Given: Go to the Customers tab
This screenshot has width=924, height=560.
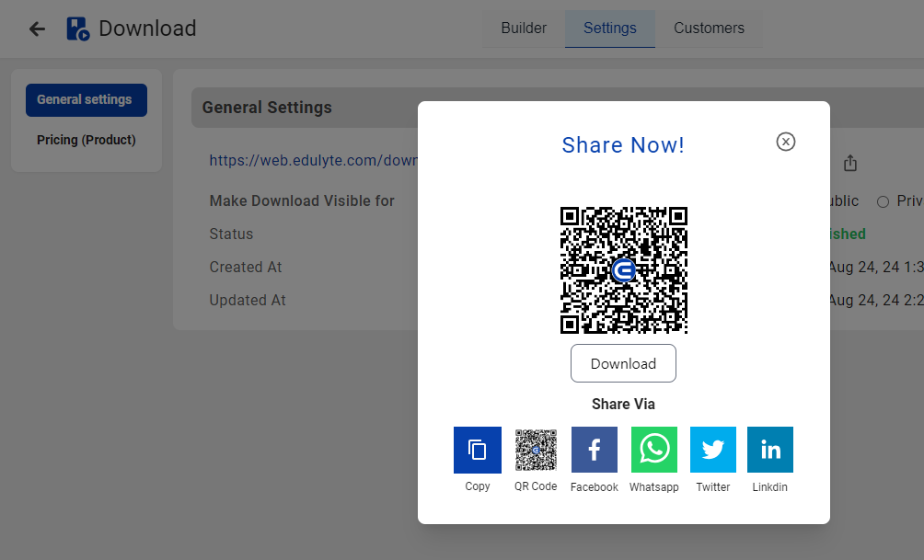Looking at the screenshot, I should (x=709, y=29).
